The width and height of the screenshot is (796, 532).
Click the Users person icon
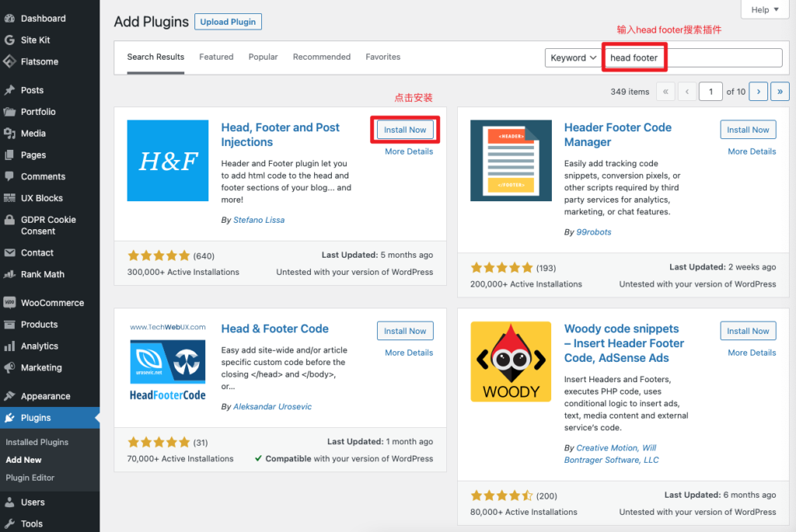(x=9, y=502)
